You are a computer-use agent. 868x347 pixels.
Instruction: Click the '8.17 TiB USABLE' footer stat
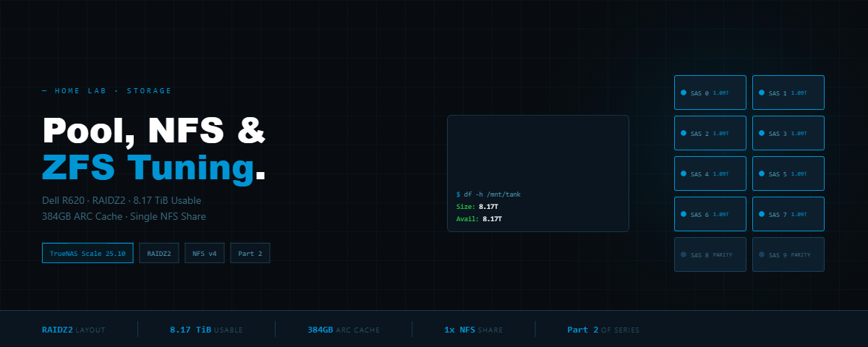click(x=206, y=330)
